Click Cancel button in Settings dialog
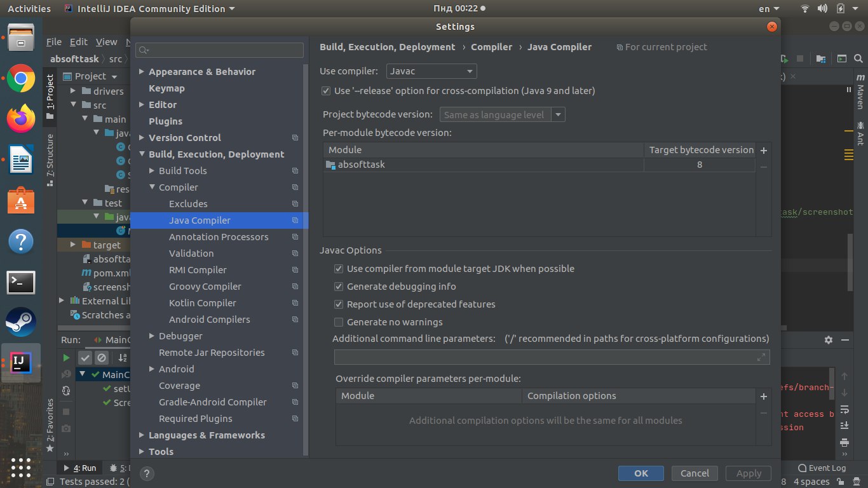This screenshot has height=488, width=868. pyautogui.click(x=695, y=473)
